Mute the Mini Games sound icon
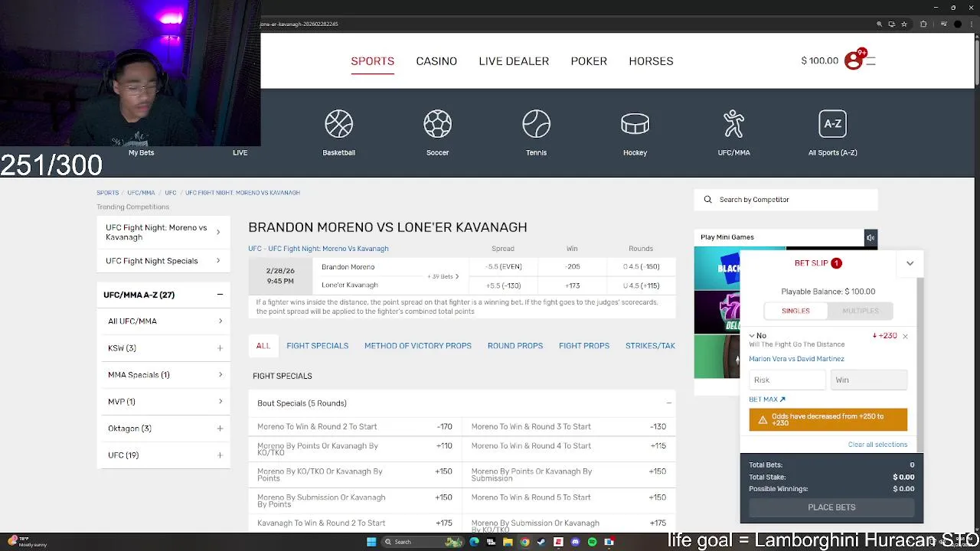Viewport: 980px width, 551px height. [x=870, y=238]
